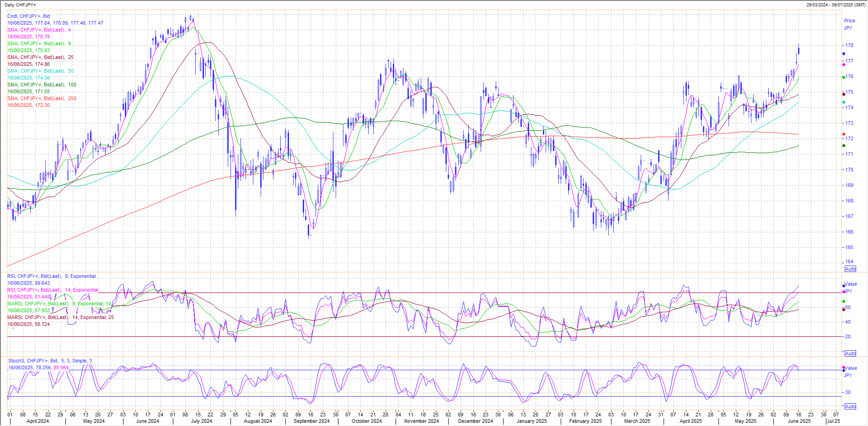This screenshot has width=868, height=426.
Task: Select the SMA 9 legend label
Action: pyautogui.click(x=39, y=43)
